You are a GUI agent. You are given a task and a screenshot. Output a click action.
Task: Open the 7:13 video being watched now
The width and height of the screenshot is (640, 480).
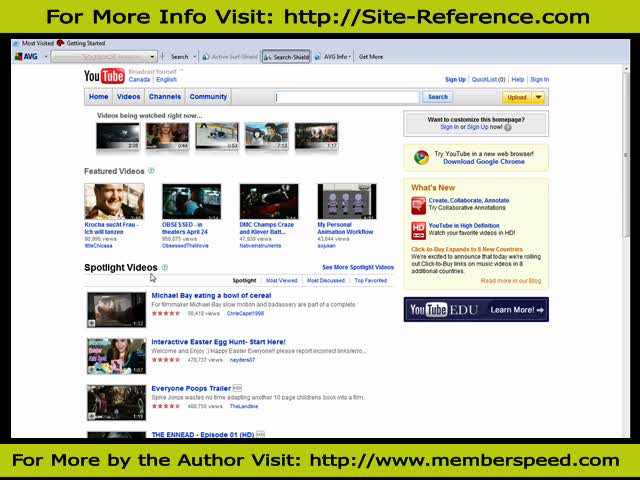pyautogui.click(x=267, y=136)
